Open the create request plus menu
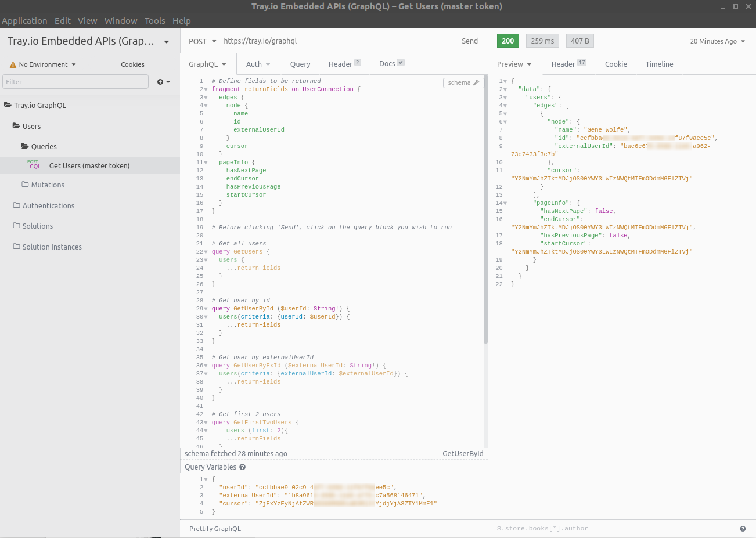 pyautogui.click(x=163, y=82)
